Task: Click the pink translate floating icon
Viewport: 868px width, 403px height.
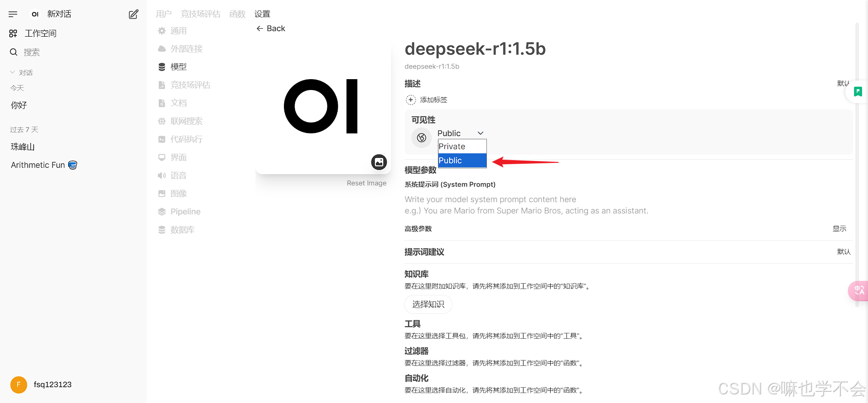Action: coord(859,291)
